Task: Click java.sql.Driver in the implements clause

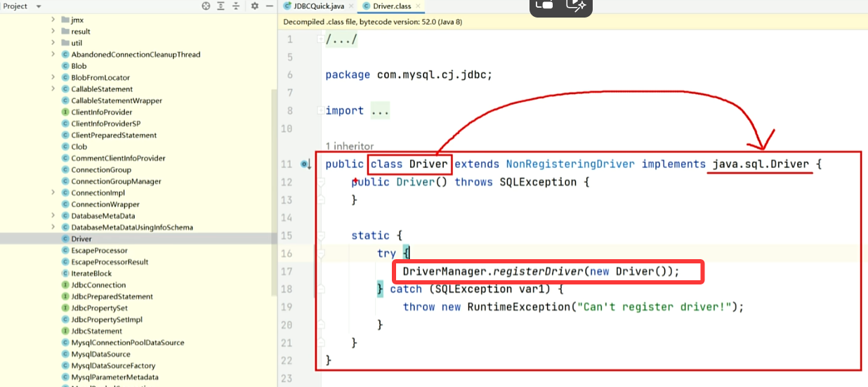Action: click(761, 164)
